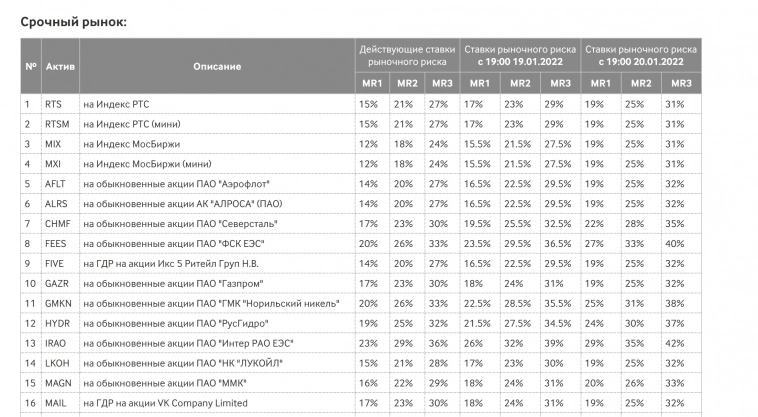Click the 'ПАО "Северсталь"' description cell

click(x=180, y=224)
